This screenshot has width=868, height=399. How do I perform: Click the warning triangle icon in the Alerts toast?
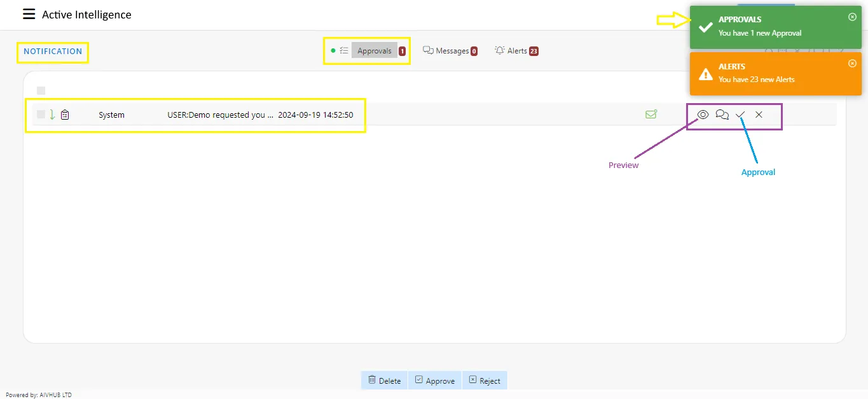coord(705,74)
